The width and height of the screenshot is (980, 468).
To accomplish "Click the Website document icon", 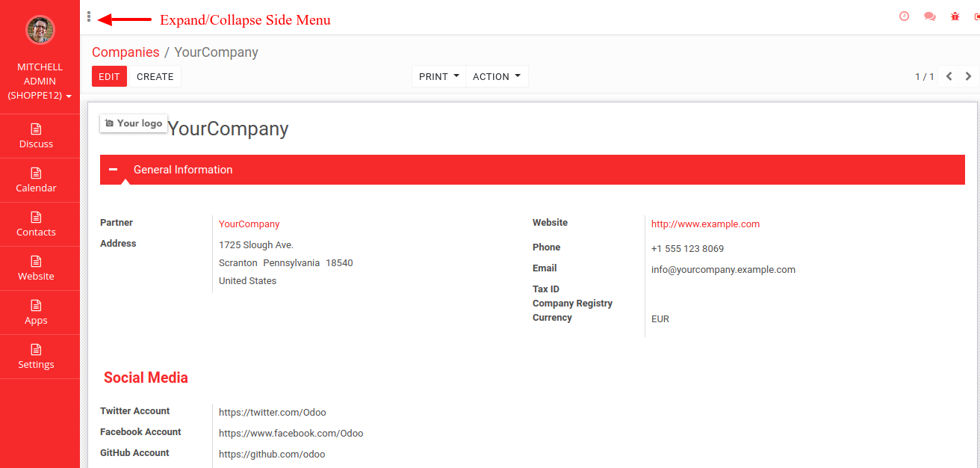I will pyautogui.click(x=36, y=262).
